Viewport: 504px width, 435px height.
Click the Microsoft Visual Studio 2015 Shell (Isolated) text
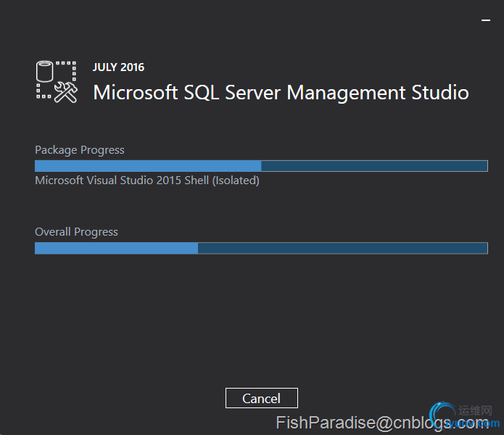tap(147, 181)
